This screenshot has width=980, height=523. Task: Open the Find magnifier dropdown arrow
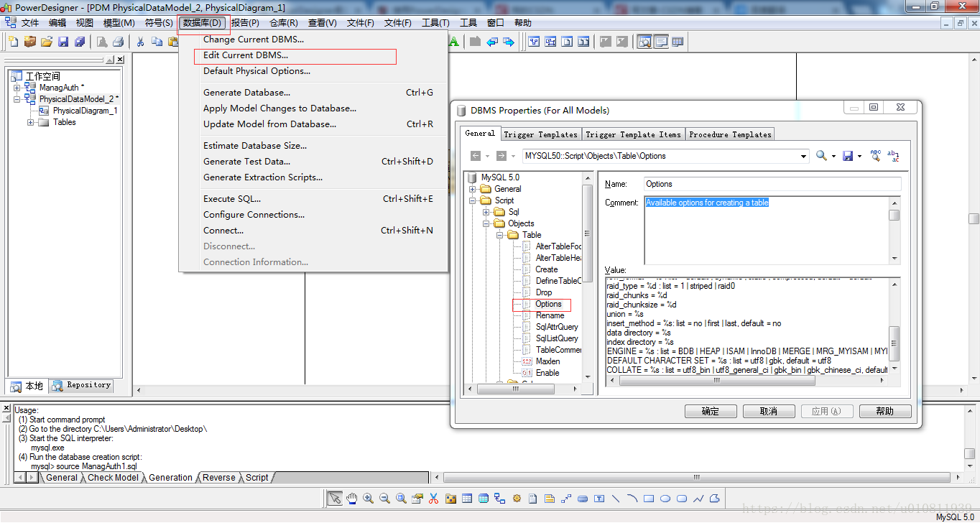tap(833, 156)
